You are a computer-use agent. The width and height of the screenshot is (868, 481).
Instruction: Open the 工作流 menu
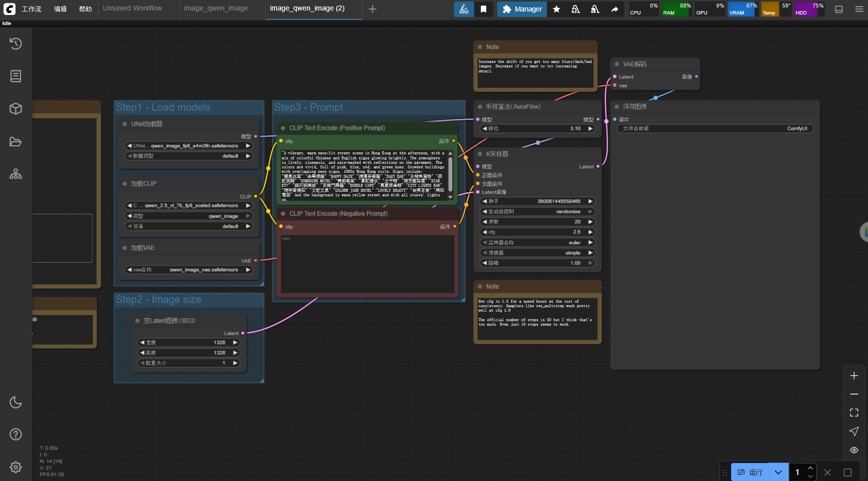31,9
